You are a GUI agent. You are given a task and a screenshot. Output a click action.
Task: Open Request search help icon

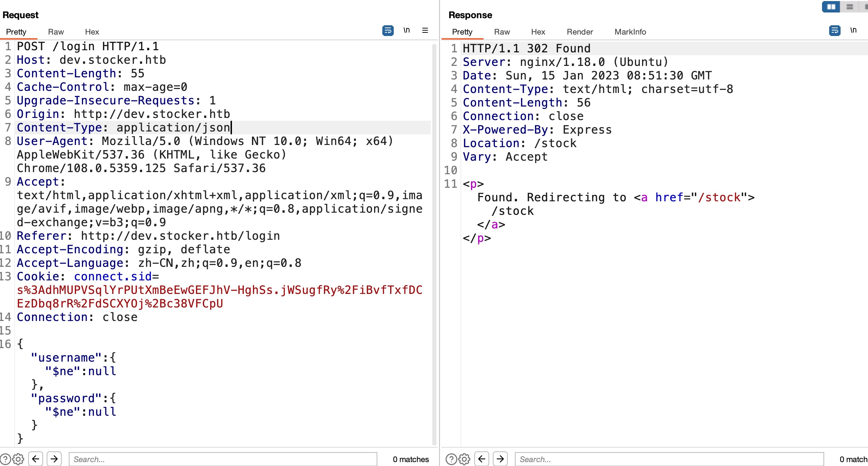(x=5, y=459)
